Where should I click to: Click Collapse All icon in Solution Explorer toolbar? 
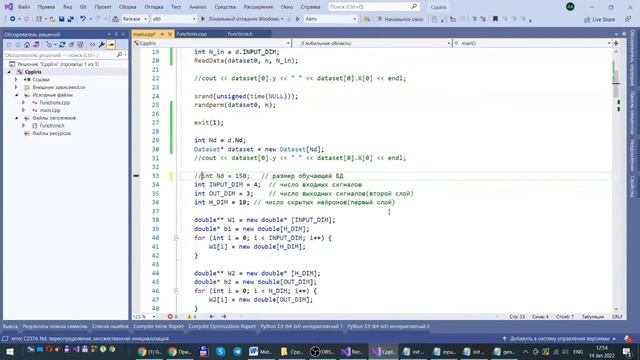(x=71, y=45)
